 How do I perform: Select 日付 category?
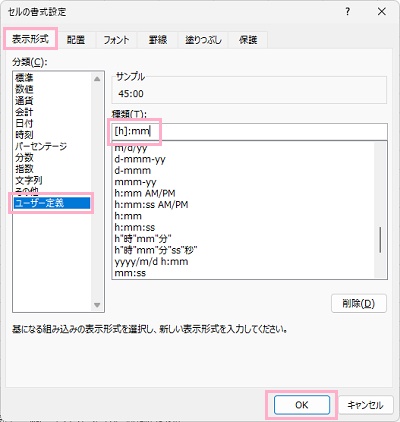53,123
